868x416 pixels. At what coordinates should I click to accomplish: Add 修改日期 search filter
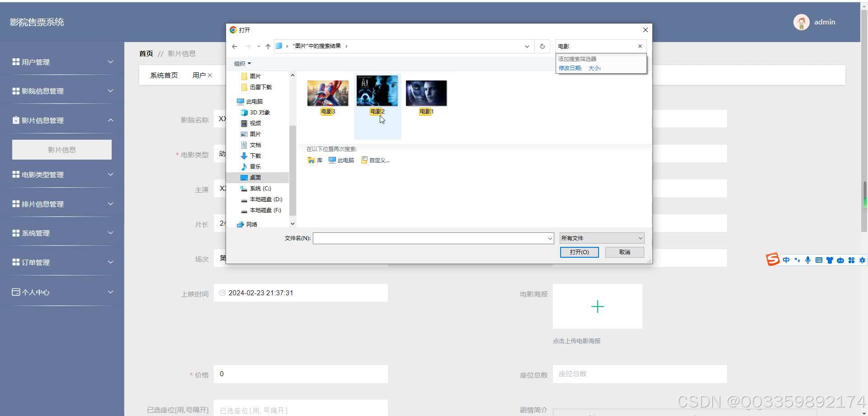570,68
